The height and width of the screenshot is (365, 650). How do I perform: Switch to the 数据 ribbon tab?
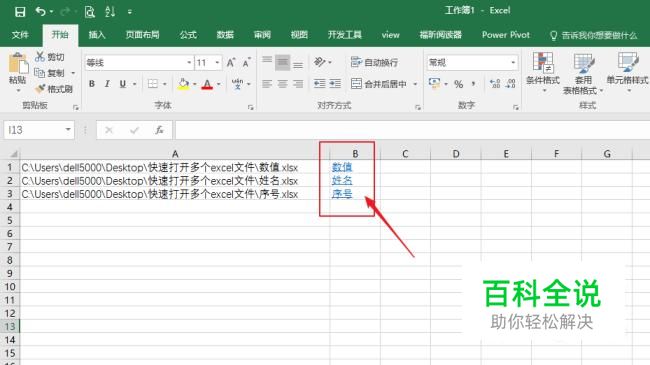point(225,35)
